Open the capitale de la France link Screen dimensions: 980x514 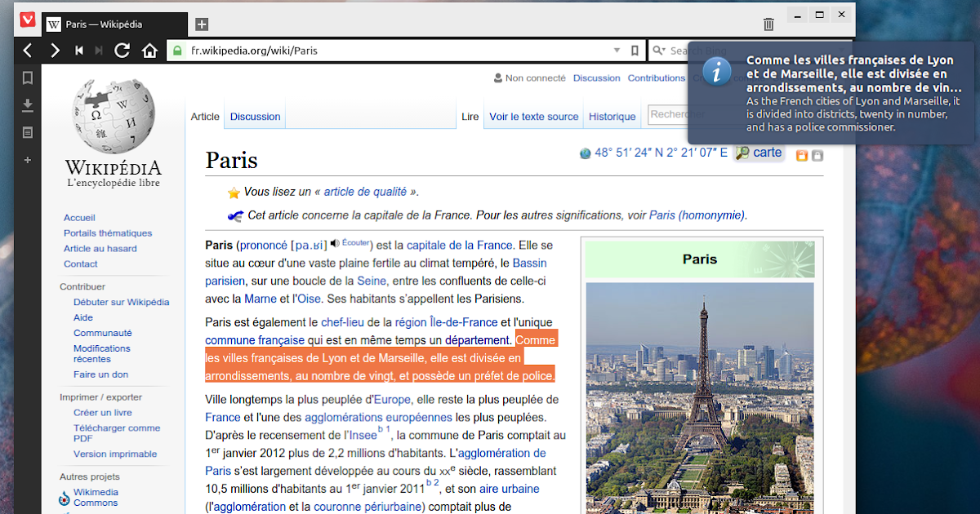460,245
